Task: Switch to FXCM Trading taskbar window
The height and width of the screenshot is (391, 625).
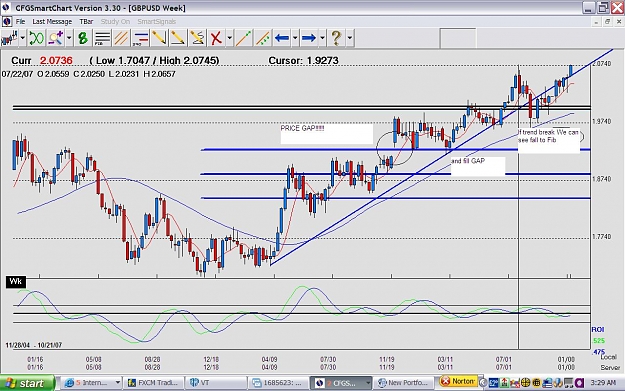Action: coord(153,383)
